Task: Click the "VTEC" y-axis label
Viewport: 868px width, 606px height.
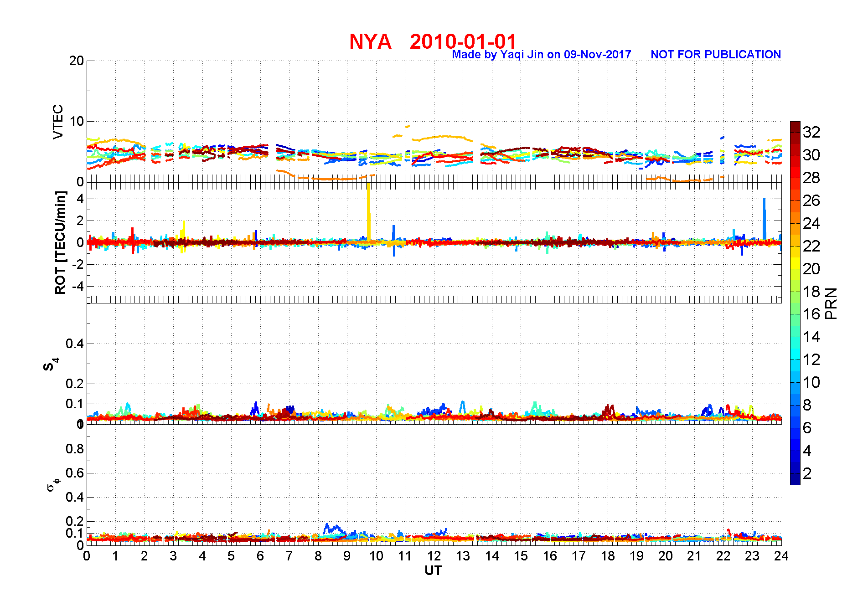Action: pos(58,122)
